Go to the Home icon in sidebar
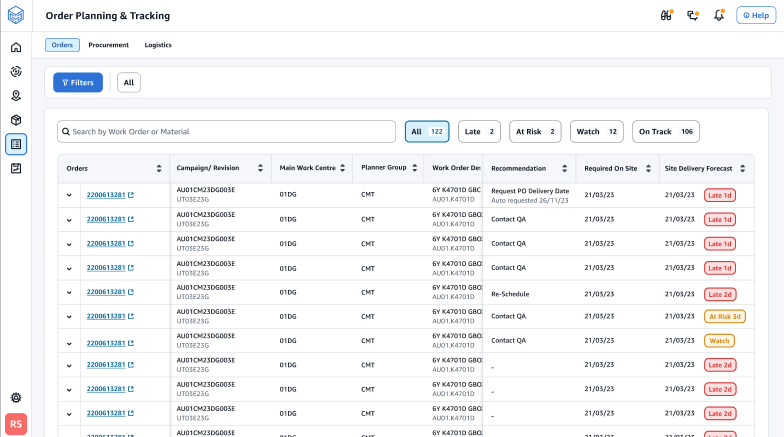 [16, 47]
